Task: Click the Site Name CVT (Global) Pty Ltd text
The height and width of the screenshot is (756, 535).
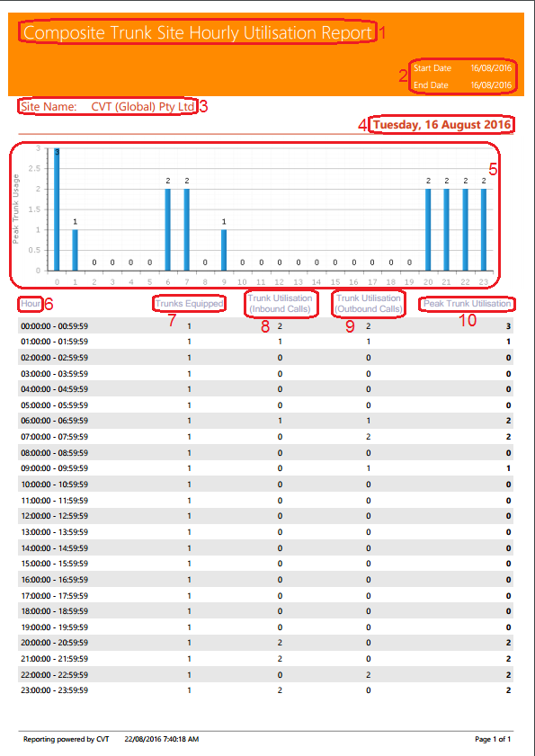Action: pyautogui.click(x=108, y=107)
